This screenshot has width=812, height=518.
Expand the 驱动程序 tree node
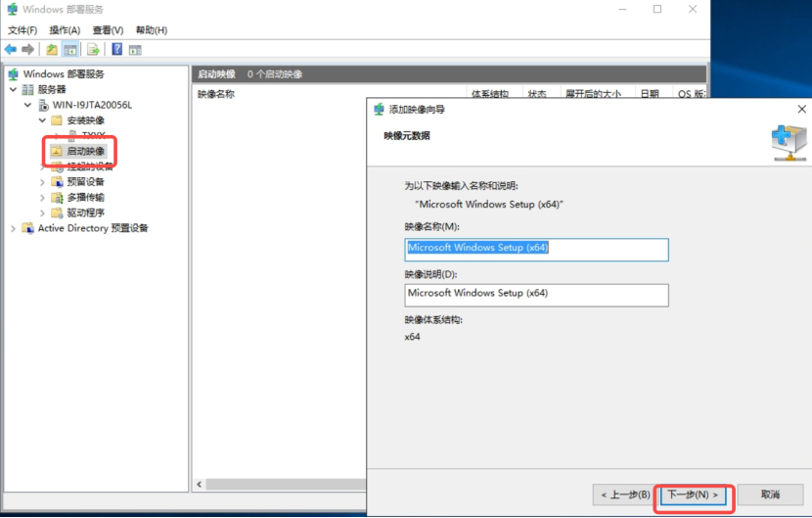pos(42,212)
